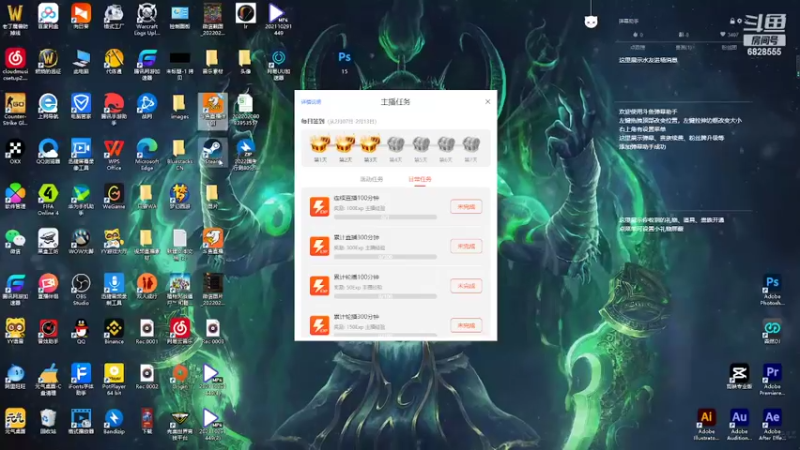Close the 主播任务 dialog
Image resolution: width=800 pixels, height=450 pixels.
pyautogui.click(x=487, y=102)
